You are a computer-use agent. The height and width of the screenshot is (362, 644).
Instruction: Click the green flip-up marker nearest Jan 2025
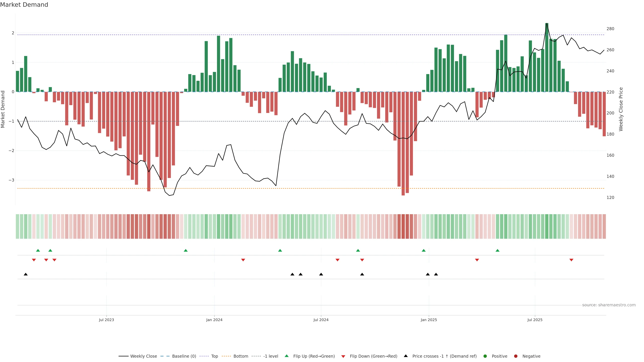tap(423, 250)
